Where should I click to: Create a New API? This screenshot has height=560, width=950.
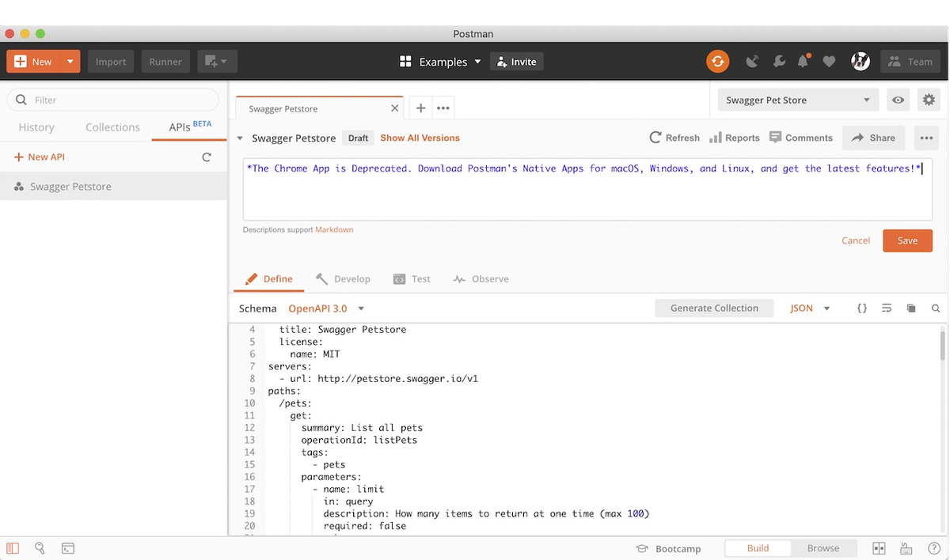40,157
